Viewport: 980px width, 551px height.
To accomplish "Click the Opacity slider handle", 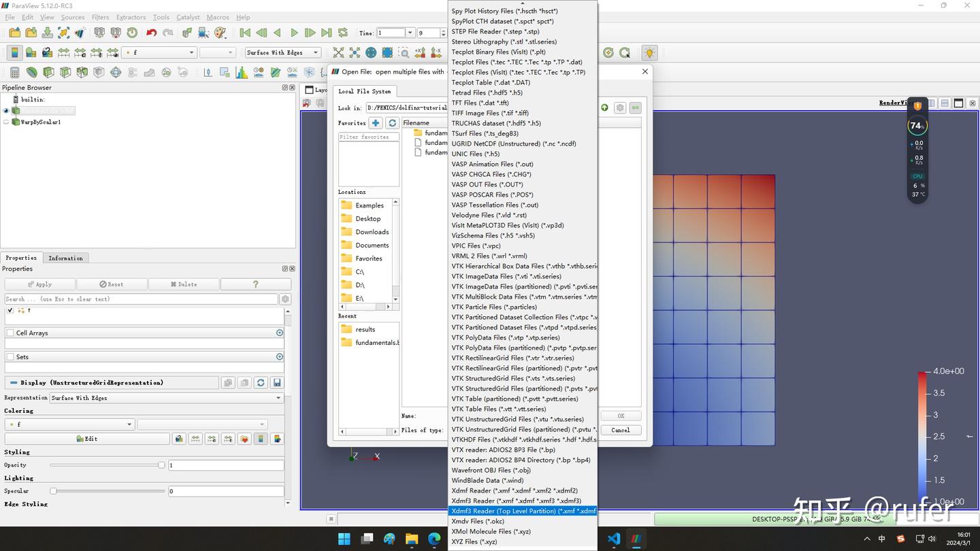I will tap(161, 465).
